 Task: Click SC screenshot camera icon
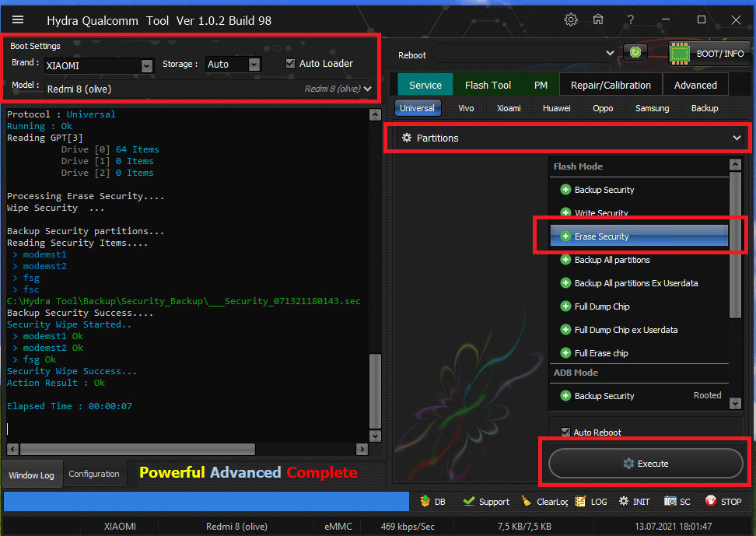[x=670, y=501]
